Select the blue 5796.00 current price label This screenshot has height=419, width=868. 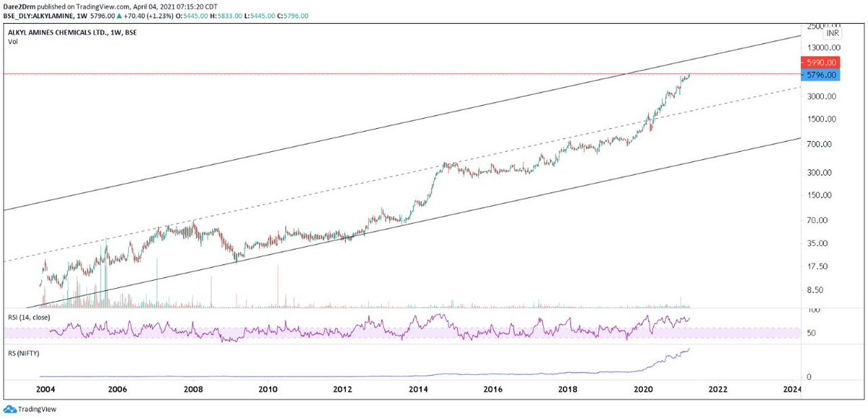coord(820,75)
